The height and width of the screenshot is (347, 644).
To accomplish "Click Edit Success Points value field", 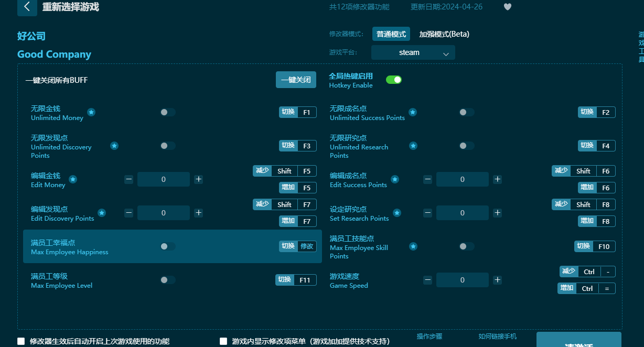I will [x=463, y=179].
